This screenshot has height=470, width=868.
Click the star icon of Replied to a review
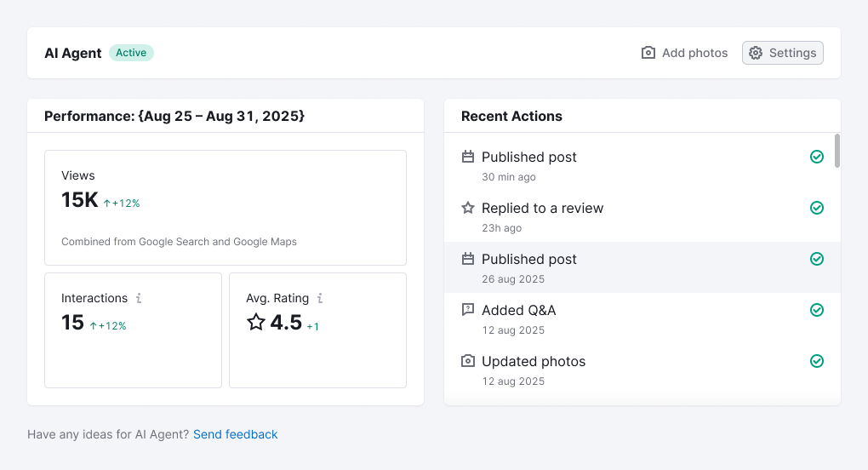coord(468,208)
